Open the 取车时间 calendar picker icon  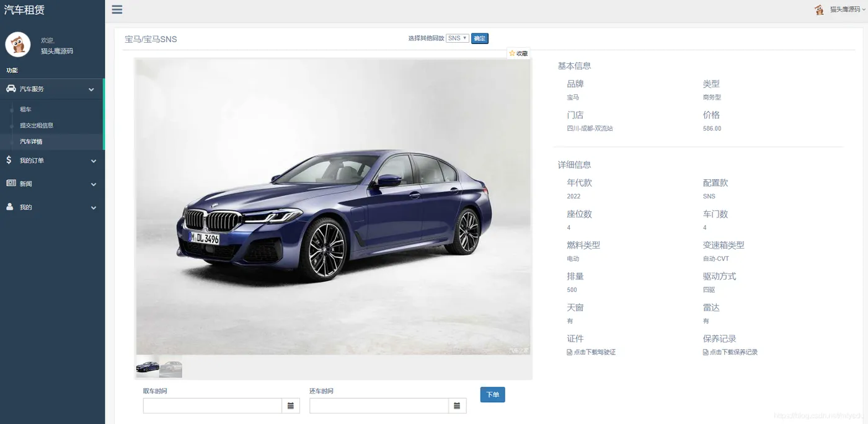(291, 405)
